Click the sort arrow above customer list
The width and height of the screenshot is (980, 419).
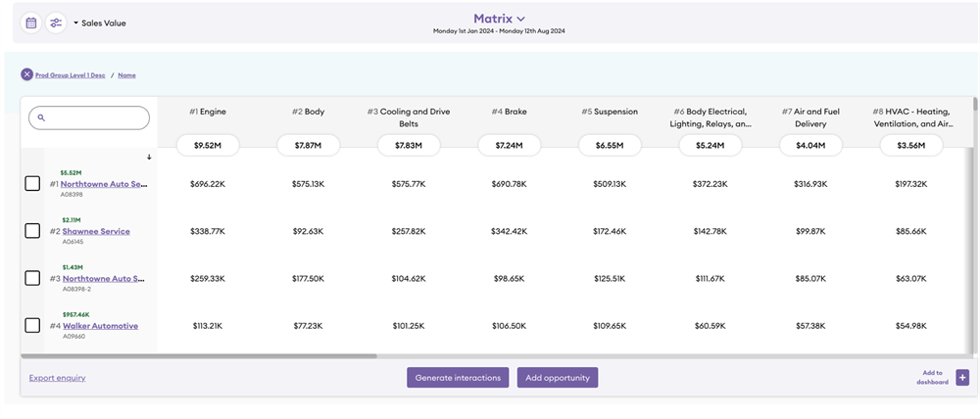149,157
